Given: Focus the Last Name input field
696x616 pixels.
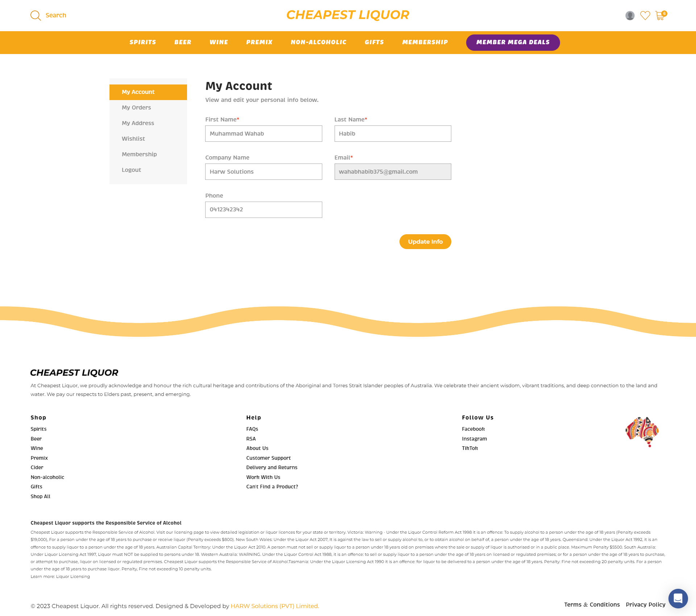Looking at the screenshot, I should (393, 134).
